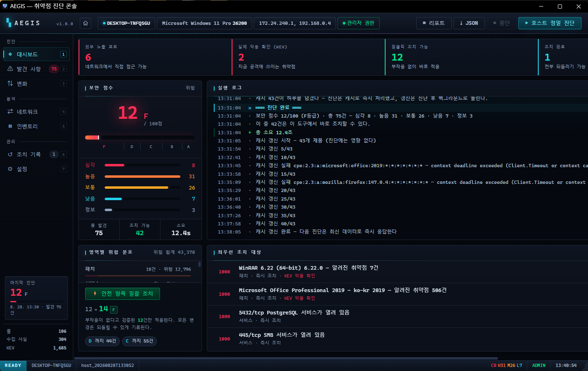Click the 심각 severity bar row

(x=140, y=165)
